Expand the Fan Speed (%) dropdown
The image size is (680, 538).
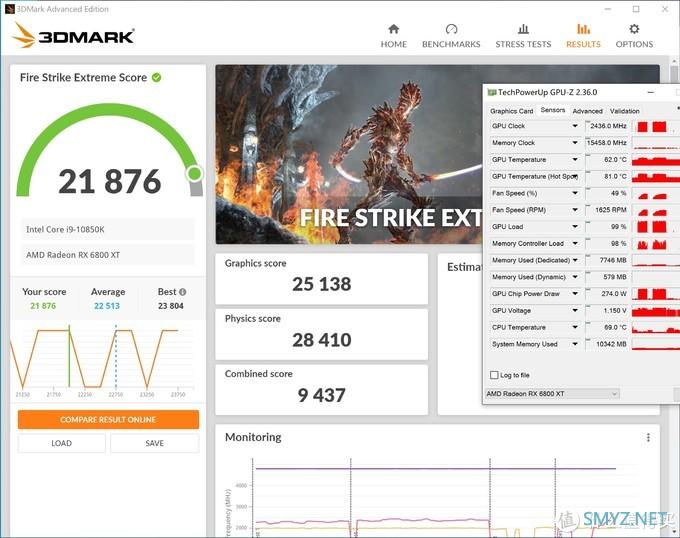(x=575, y=193)
